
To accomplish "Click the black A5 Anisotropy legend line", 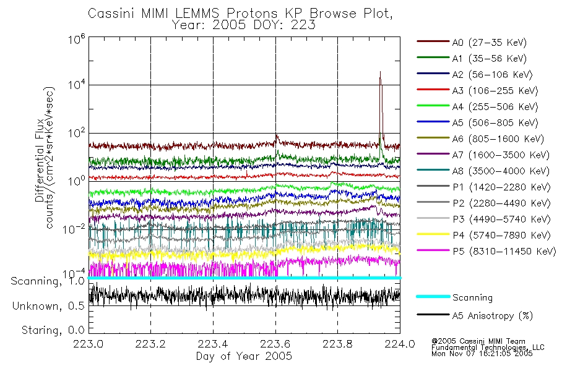I will pos(433,315).
